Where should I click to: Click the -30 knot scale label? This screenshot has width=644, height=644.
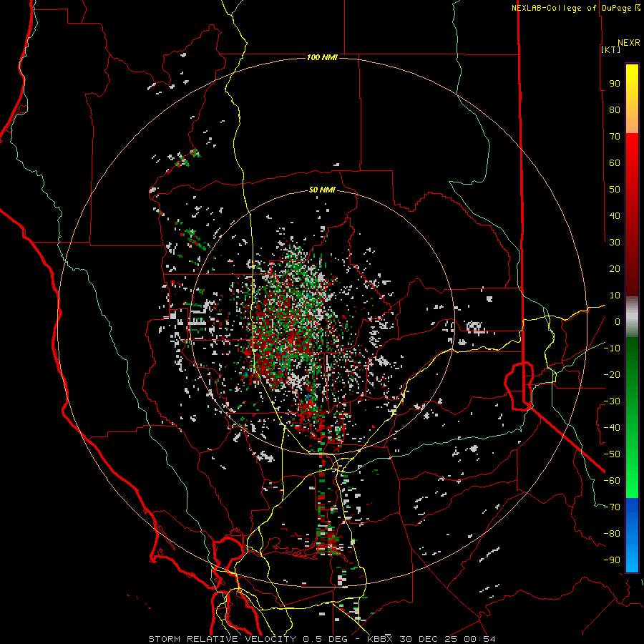pos(612,401)
